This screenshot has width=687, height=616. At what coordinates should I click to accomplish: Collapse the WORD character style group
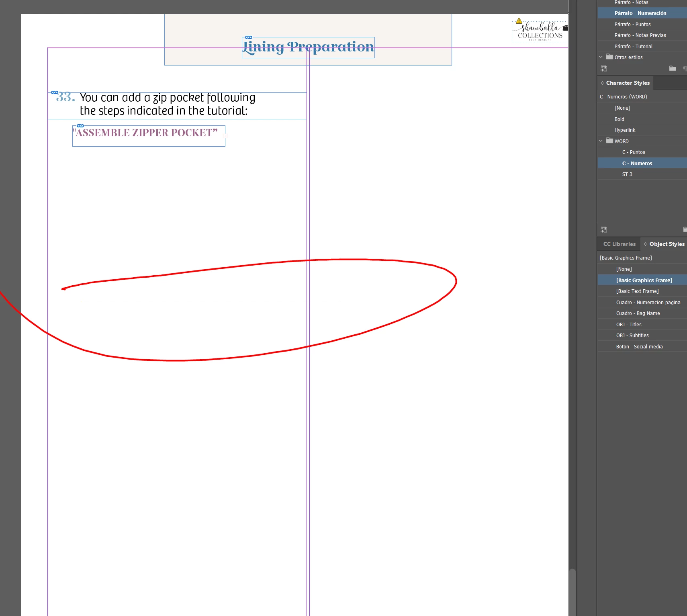point(601,141)
